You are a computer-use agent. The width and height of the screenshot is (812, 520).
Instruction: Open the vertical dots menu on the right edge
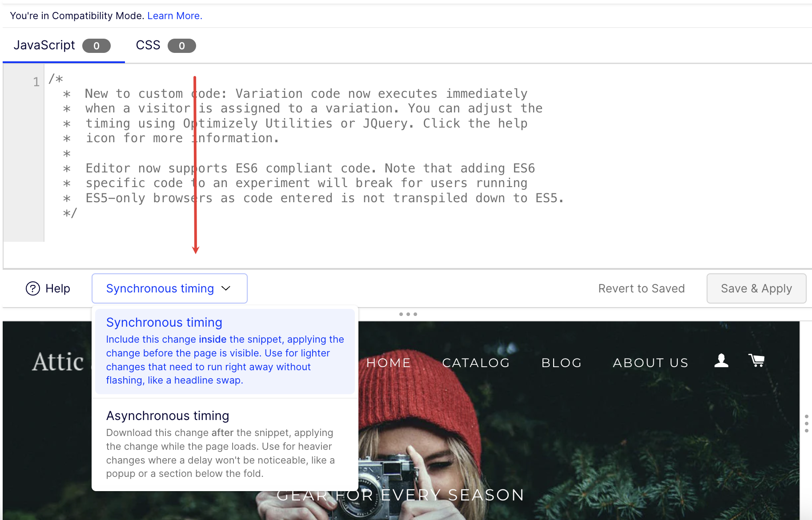[806, 424]
